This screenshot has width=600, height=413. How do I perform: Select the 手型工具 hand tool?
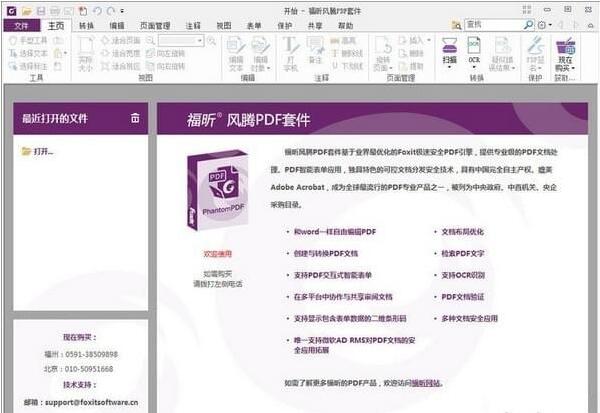pyautogui.click(x=29, y=40)
